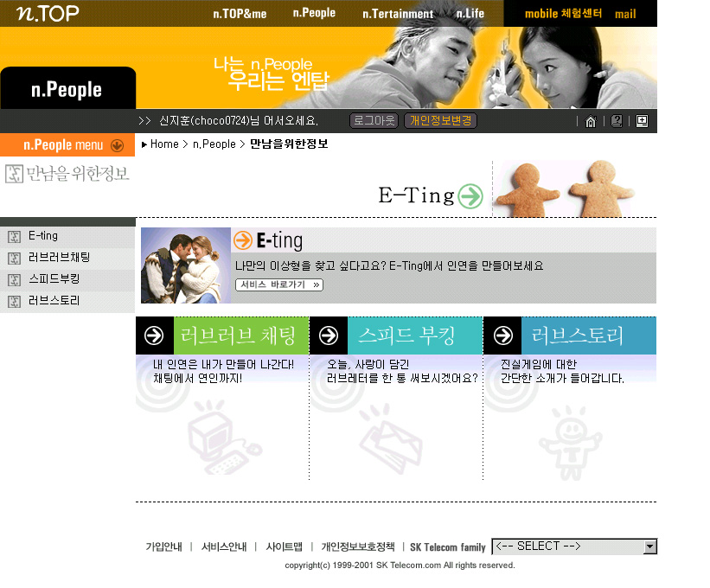Open 스피드부킹 in the sidebar menu
The height and width of the screenshot is (588, 710).
[54, 278]
